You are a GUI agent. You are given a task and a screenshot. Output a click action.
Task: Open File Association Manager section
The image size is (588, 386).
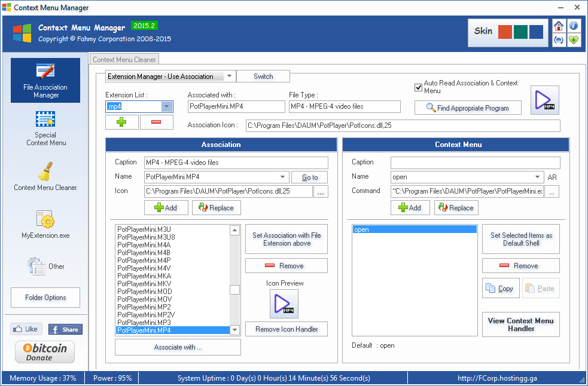point(45,80)
